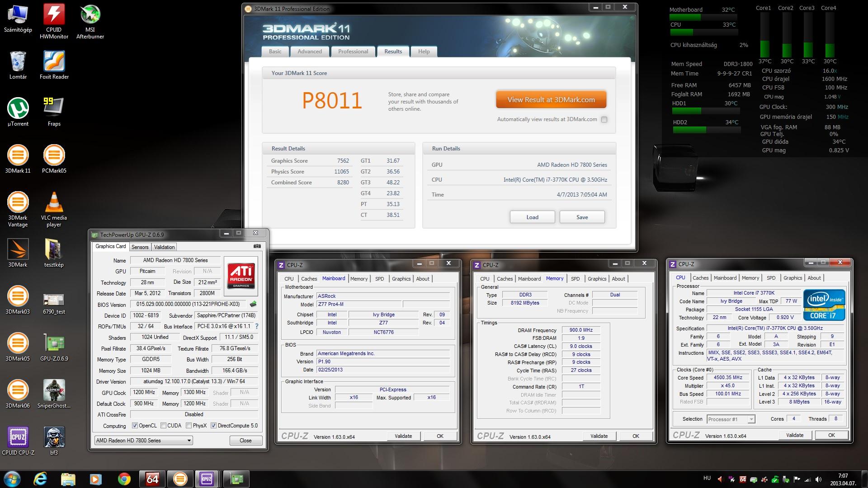Screen dimensions: 868x488
Task: Click View Result at 3DMark.com button
Action: [551, 100]
